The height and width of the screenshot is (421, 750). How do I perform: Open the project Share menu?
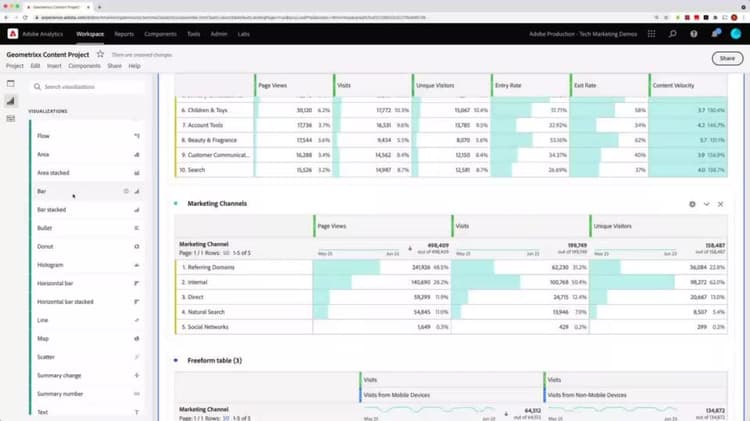tap(114, 66)
